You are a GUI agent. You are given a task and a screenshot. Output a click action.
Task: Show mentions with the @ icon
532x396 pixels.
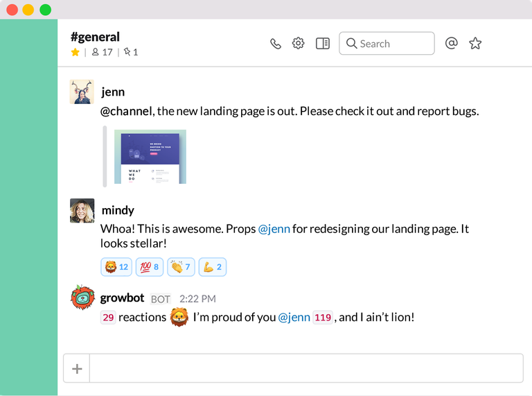tap(451, 44)
